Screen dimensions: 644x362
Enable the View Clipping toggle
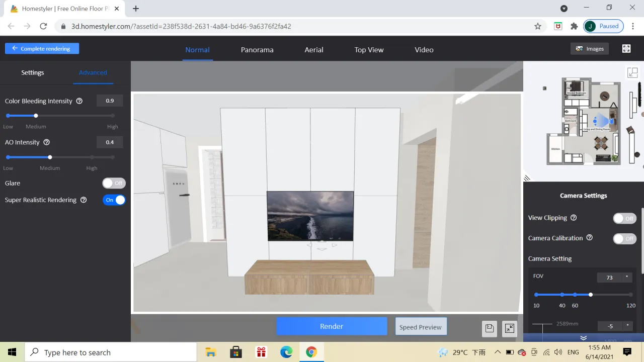624,218
